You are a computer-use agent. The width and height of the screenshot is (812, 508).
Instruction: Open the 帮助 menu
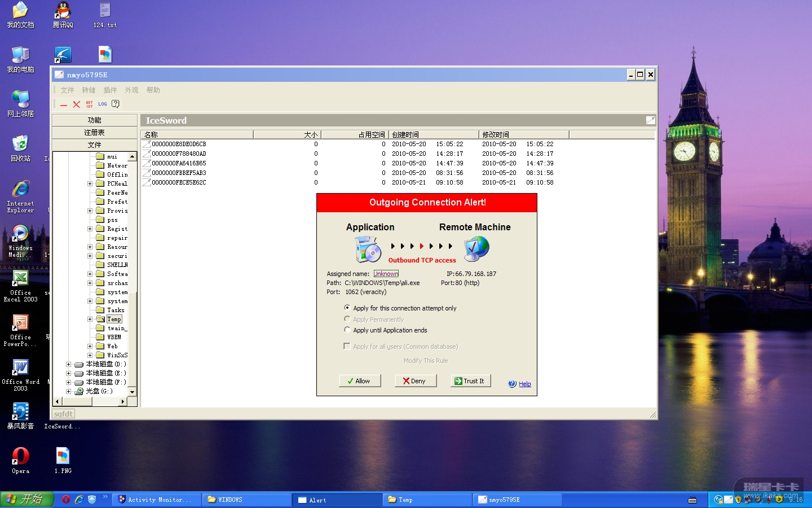pos(153,90)
